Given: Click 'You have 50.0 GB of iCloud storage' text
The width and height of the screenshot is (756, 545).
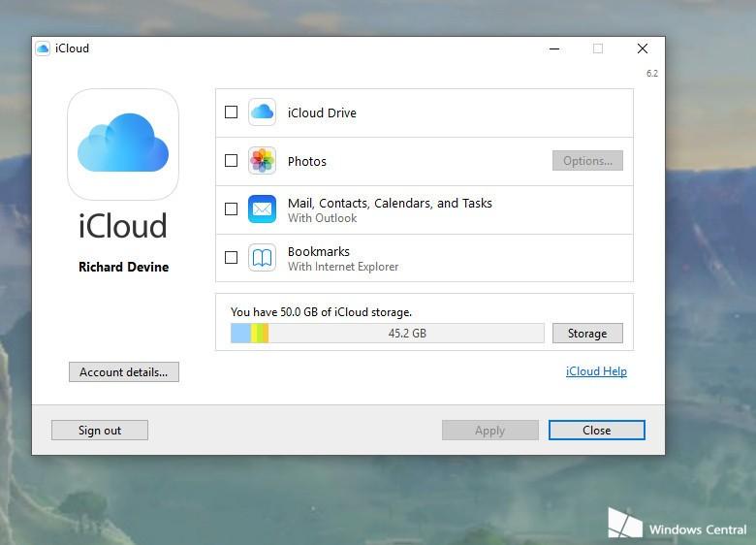Looking at the screenshot, I should click(x=321, y=312).
